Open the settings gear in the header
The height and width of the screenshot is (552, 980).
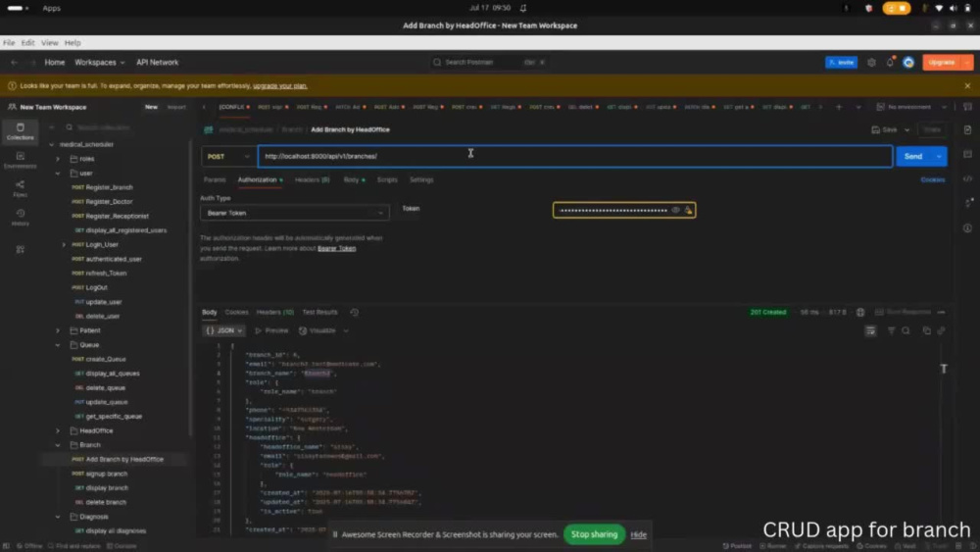point(871,63)
